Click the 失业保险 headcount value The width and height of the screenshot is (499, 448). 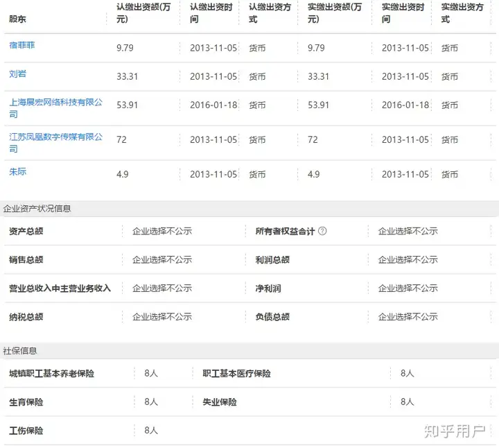(x=407, y=402)
